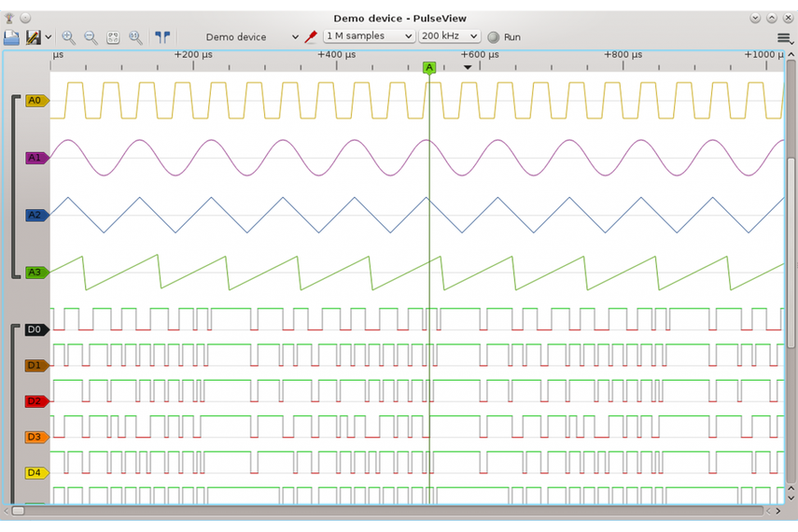798x532 pixels.
Task: Configure channels with the red probe icon
Action: tap(311, 37)
